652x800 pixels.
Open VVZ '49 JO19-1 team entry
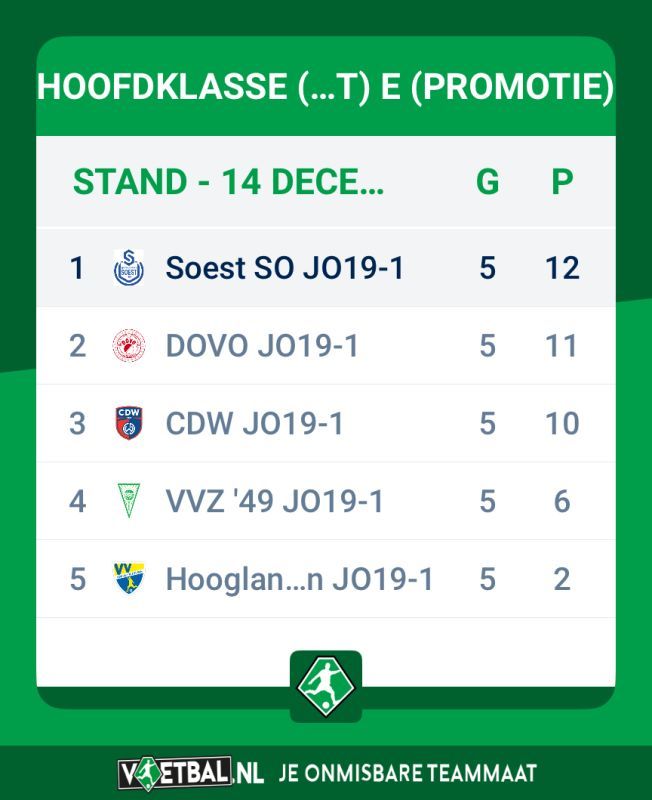tap(325, 501)
